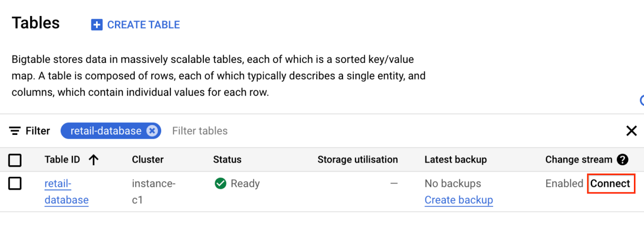Tick the select-all tables header checkbox
The width and height of the screenshot is (644, 231).
(15, 160)
